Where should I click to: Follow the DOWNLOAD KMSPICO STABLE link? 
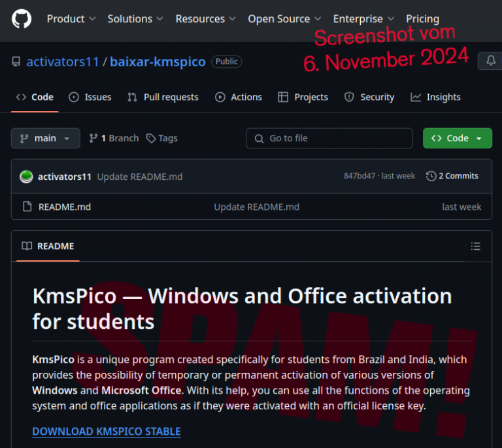107,432
